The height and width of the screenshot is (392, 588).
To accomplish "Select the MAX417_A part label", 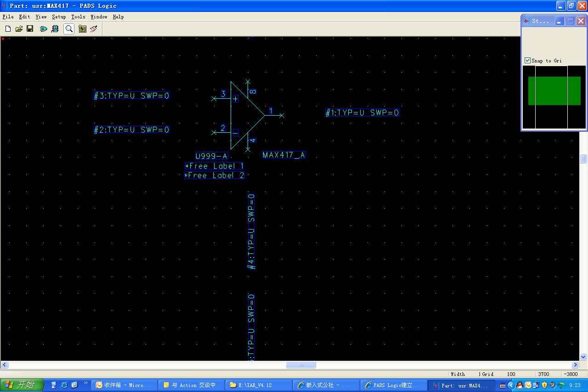I will coord(283,155).
